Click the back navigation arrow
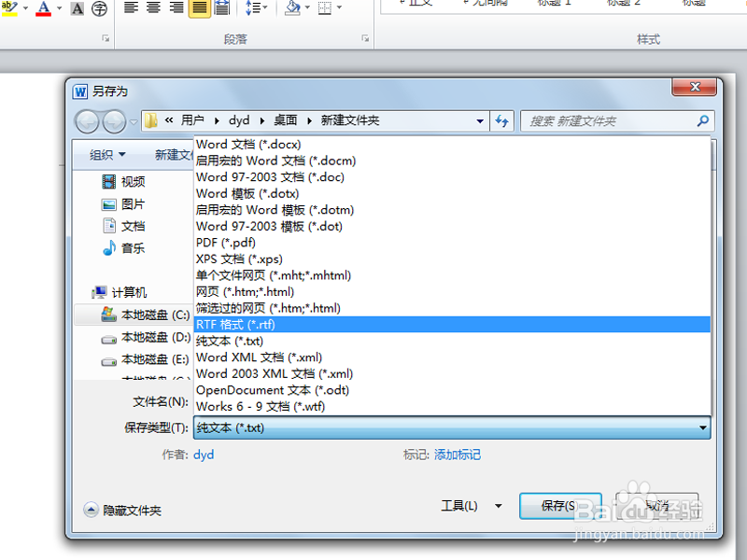 (87, 121)
